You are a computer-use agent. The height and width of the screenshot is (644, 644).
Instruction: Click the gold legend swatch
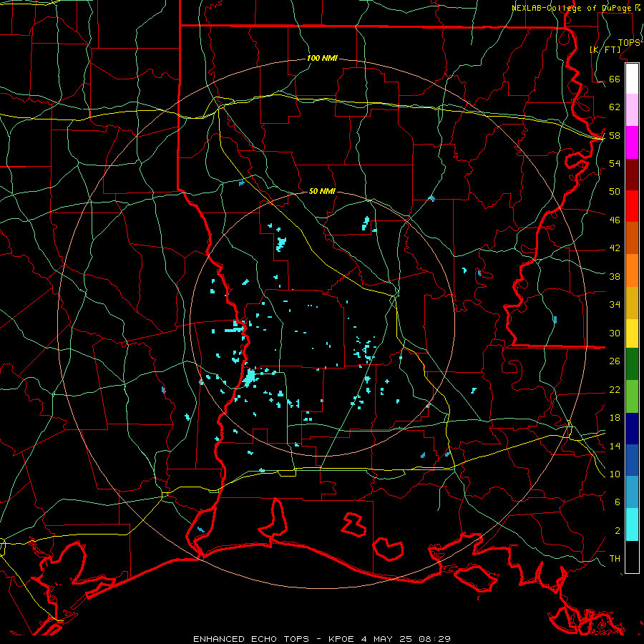pos(632,303)
